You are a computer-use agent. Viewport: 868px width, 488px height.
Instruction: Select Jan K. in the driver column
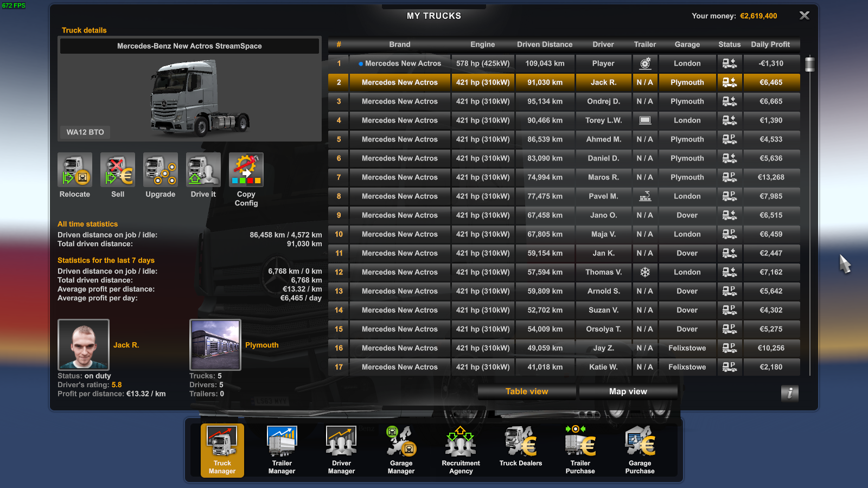(x=603, y=253)
